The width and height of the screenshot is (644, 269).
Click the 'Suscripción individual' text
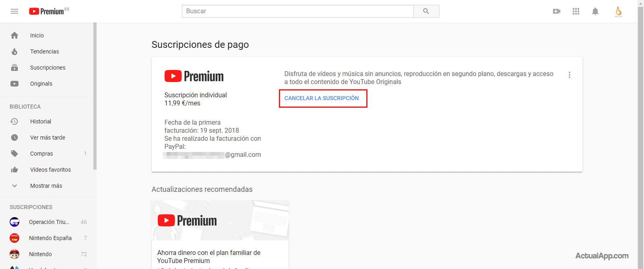[x=196, y=95]
